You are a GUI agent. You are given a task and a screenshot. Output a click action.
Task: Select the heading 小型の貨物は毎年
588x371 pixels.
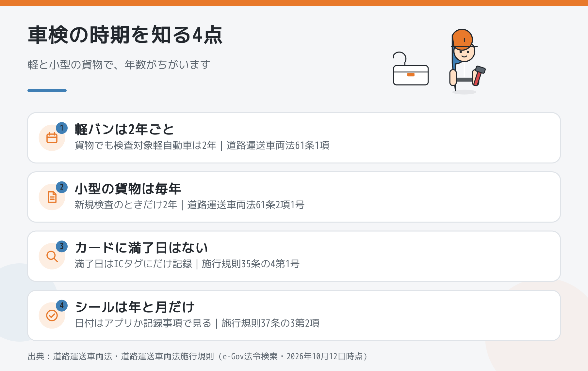[128, 189]
